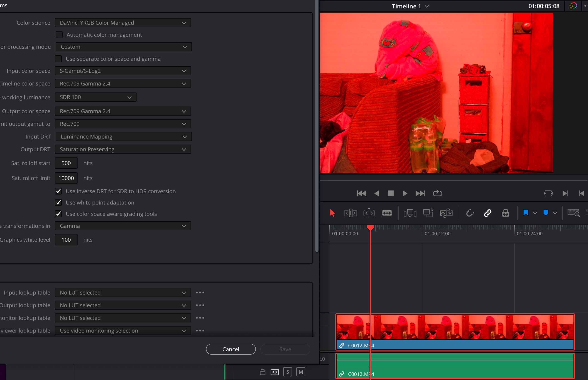Open options menu for Output lookup table
This screenshot has height=380, width=588.
200,305
